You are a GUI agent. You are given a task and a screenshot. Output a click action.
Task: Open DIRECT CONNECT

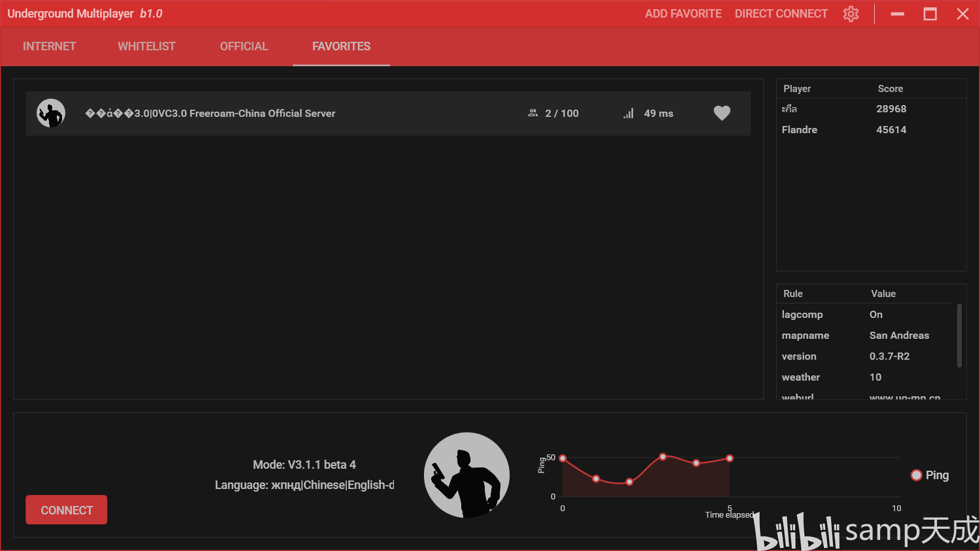pos(781,14)
